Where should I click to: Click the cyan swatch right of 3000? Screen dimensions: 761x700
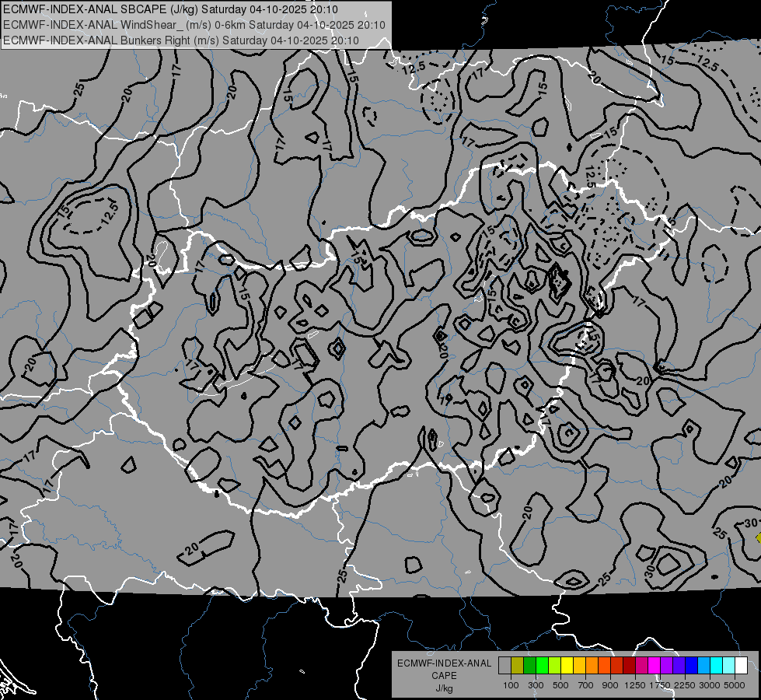pos(717,666)
